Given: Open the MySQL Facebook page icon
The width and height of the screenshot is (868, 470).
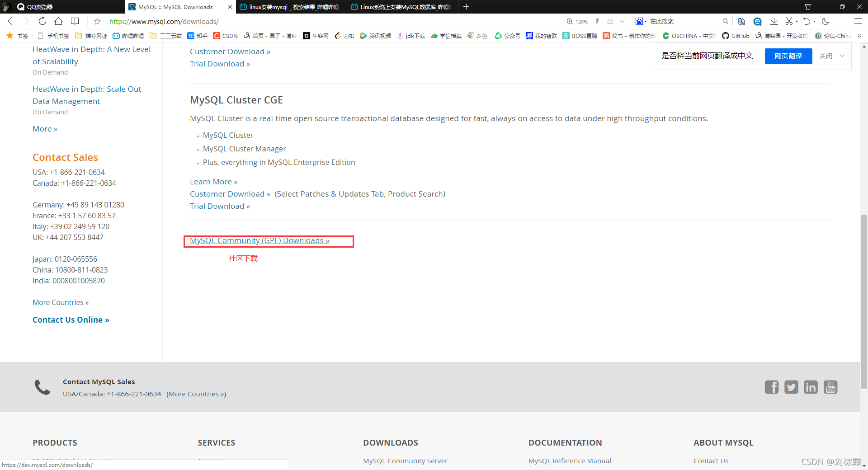Looking at the screenshot, I should pos(772,387).
